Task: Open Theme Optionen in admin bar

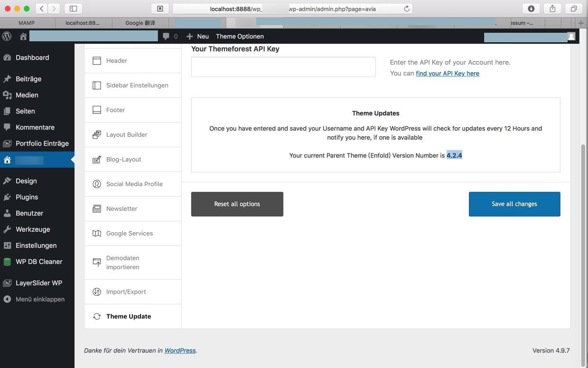Action: pos(239,36)
